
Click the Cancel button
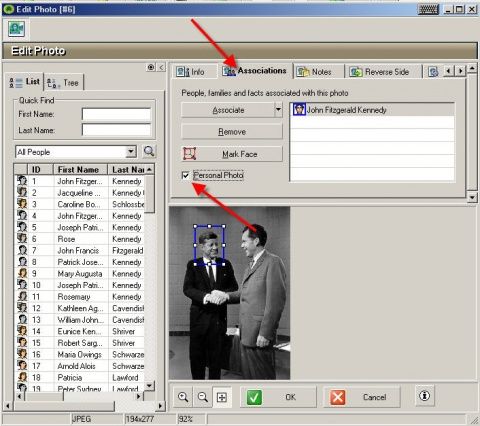click(x=362, y=397)
